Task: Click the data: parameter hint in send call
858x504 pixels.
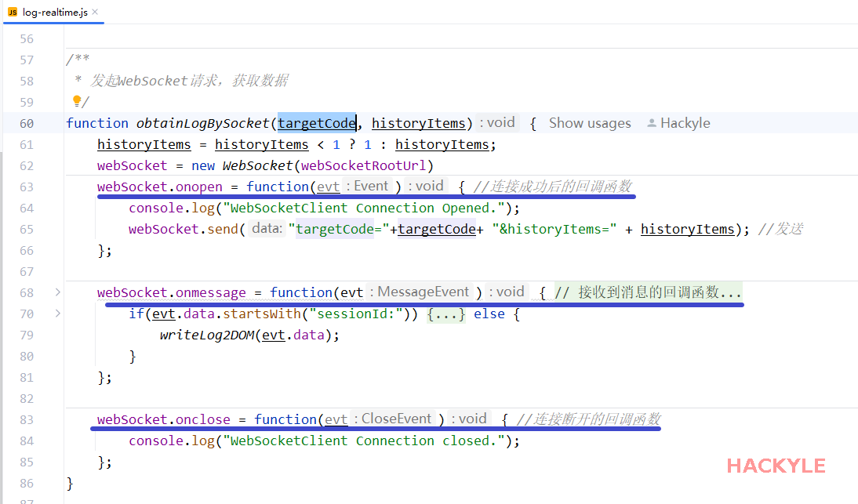Action: (x=267, y=228)
